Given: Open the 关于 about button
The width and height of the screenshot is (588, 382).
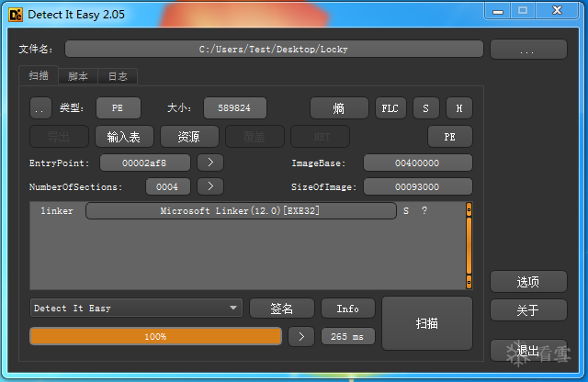Looking at the screenshot, I should [528, 310].
